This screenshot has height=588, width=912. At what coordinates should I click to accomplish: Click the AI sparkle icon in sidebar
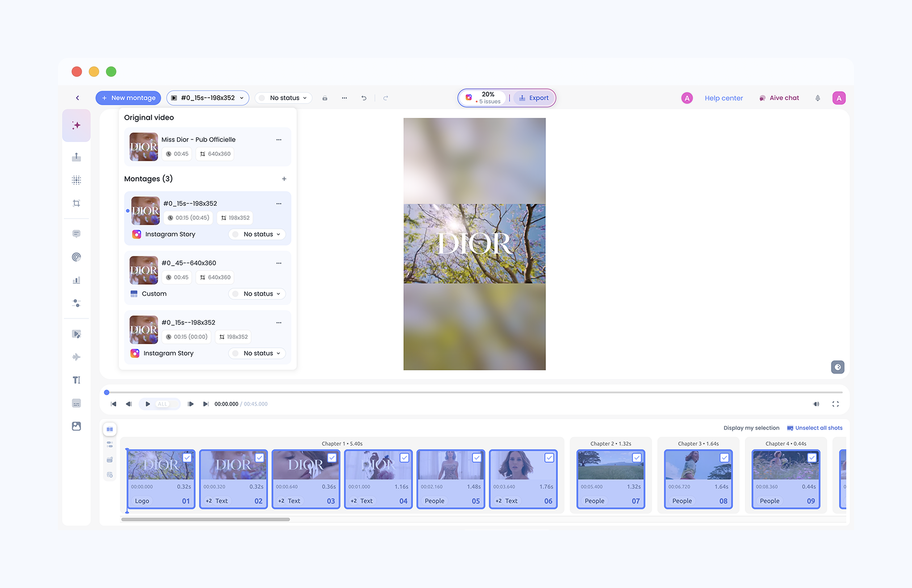pyautogui.click(x=76, y=125)
